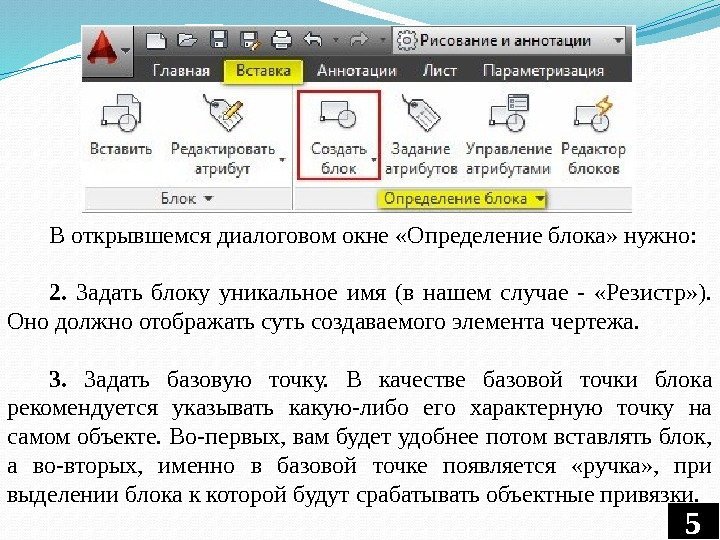Open the workspace dropdown Рисование и аннотации
This screenshot has width=720, height=540.
[511, 41]
